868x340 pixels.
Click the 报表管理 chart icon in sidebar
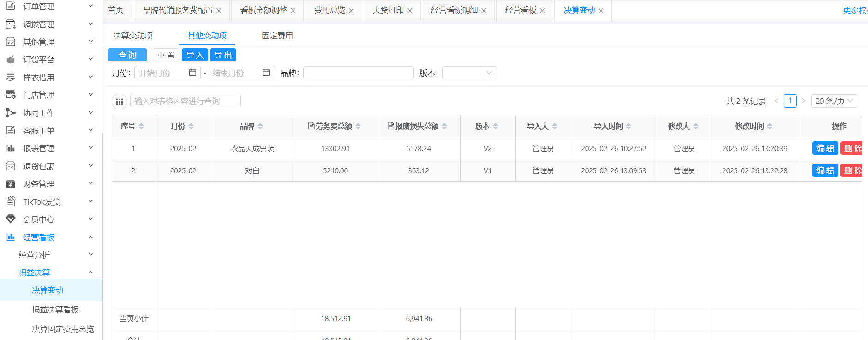(11, 148)
